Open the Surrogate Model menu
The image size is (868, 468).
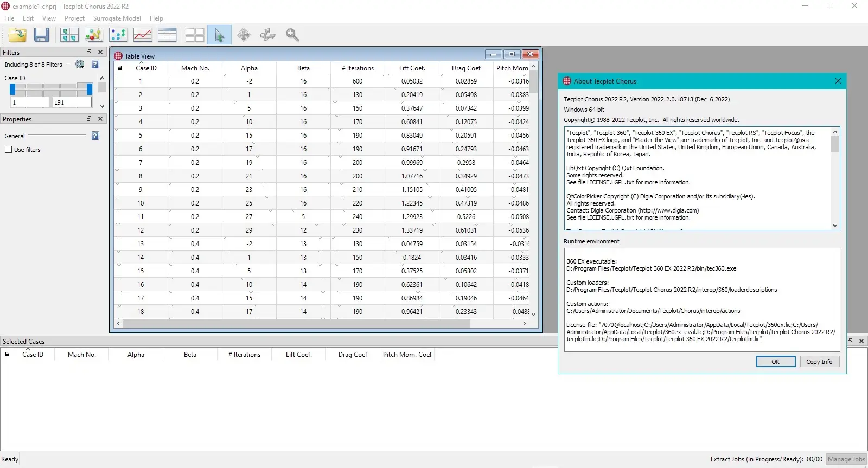click(117, 18)
